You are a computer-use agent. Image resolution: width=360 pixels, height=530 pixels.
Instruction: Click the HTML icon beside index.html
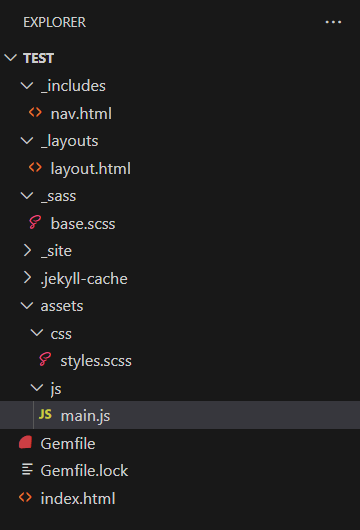[x=26, y=497]
